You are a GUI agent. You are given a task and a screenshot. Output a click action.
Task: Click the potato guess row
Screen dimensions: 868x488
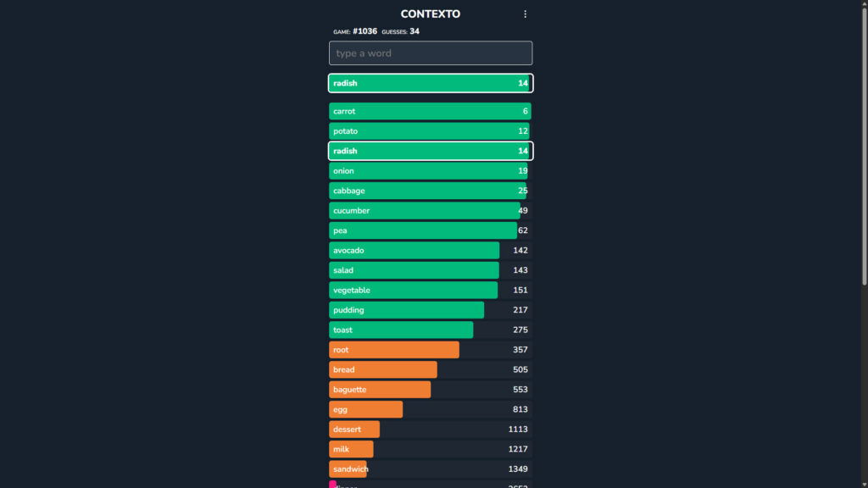pos(431,131)
